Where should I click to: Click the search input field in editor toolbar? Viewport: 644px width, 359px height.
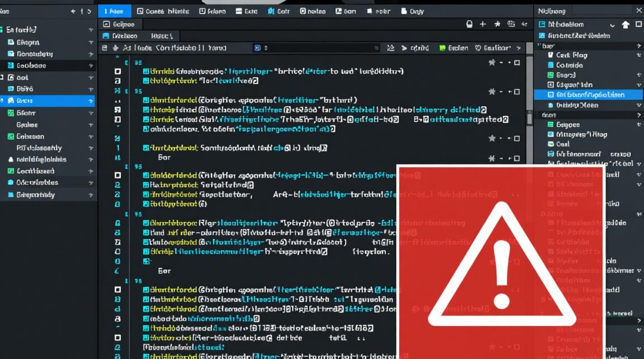click(316, 48)
